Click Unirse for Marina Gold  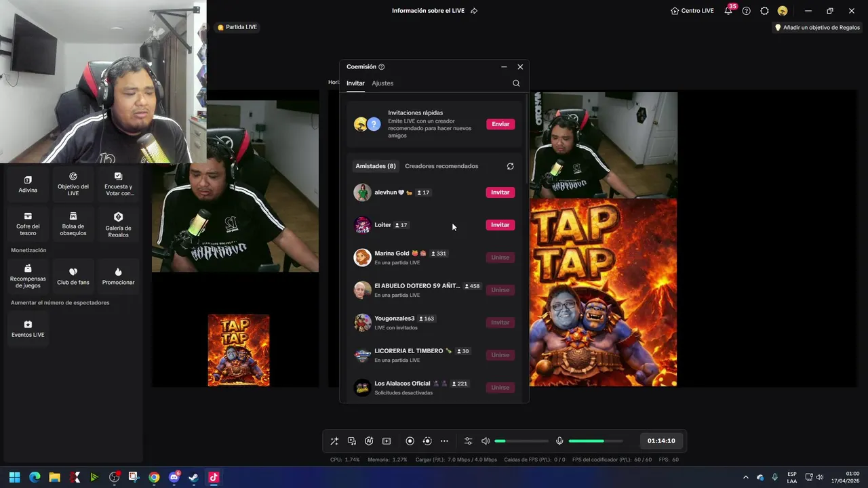(x=500, y=258)
